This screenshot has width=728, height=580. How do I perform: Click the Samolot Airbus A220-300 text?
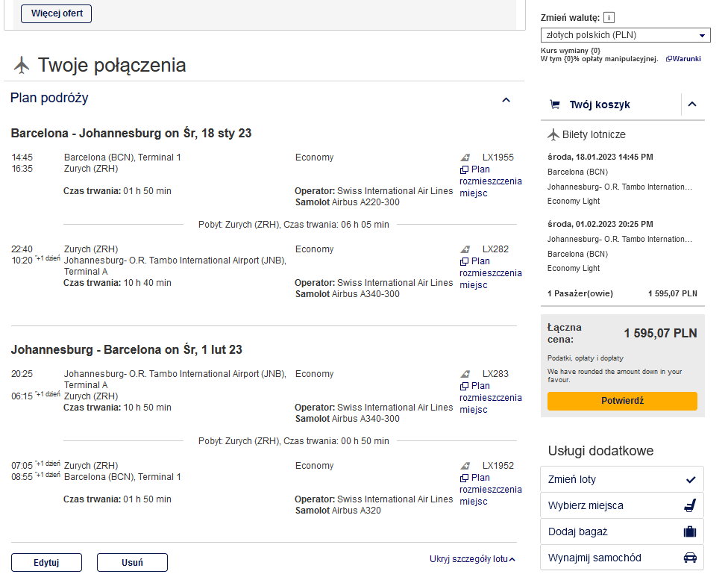pos(348,202)
